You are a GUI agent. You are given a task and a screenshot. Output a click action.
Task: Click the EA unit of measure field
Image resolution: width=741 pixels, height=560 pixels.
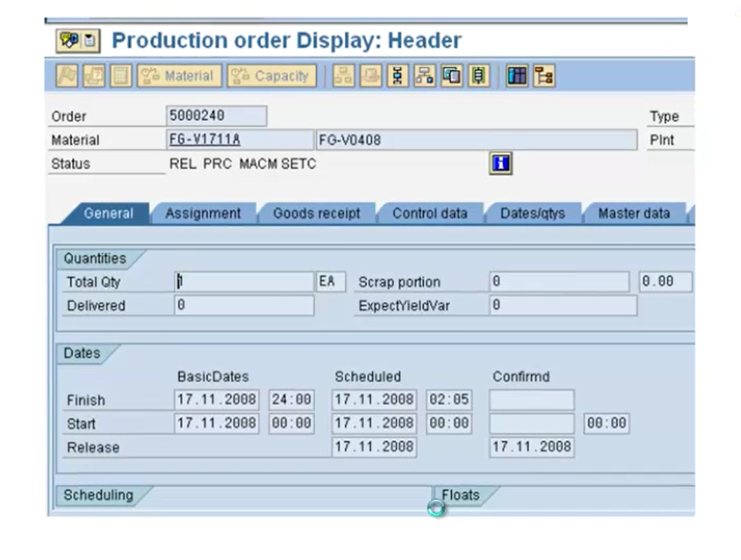(330, 281)
